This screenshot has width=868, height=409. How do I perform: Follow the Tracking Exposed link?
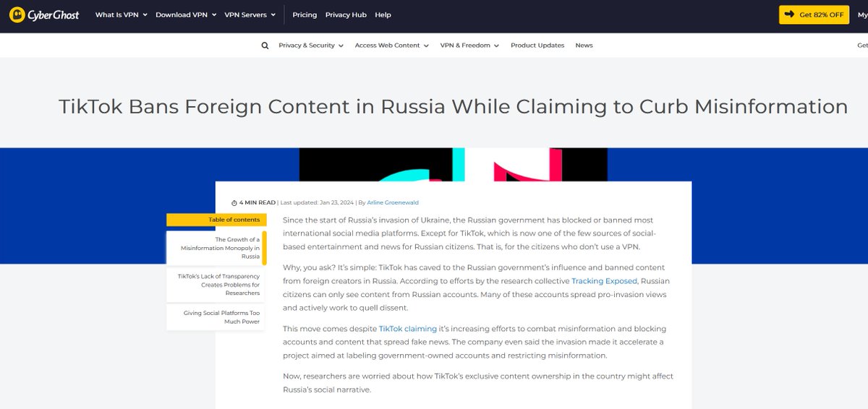click(x=604, y=281)
